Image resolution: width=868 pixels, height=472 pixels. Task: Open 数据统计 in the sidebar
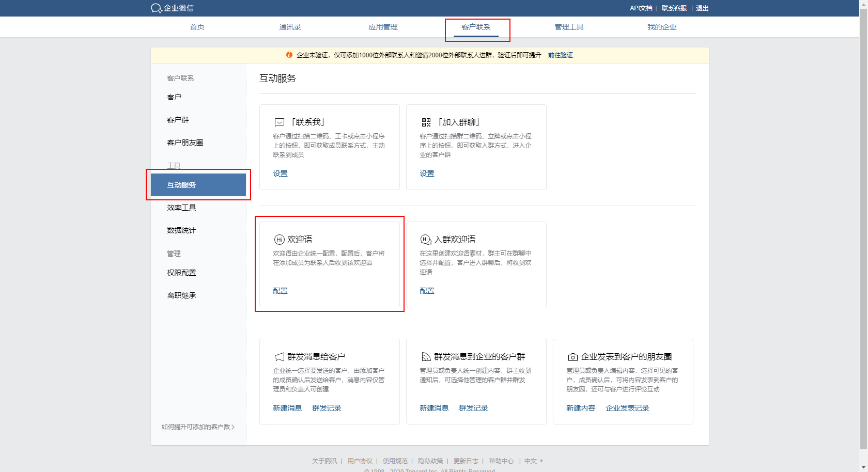[x=198, y=230]
